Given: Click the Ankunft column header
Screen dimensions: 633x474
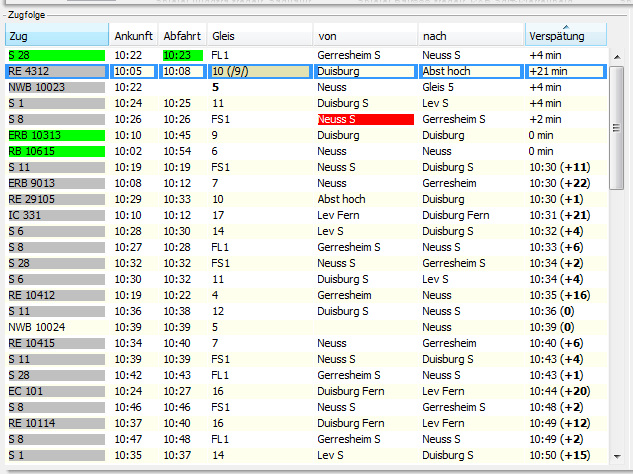Looking at the screenshot, I should [x=133, y=36].
